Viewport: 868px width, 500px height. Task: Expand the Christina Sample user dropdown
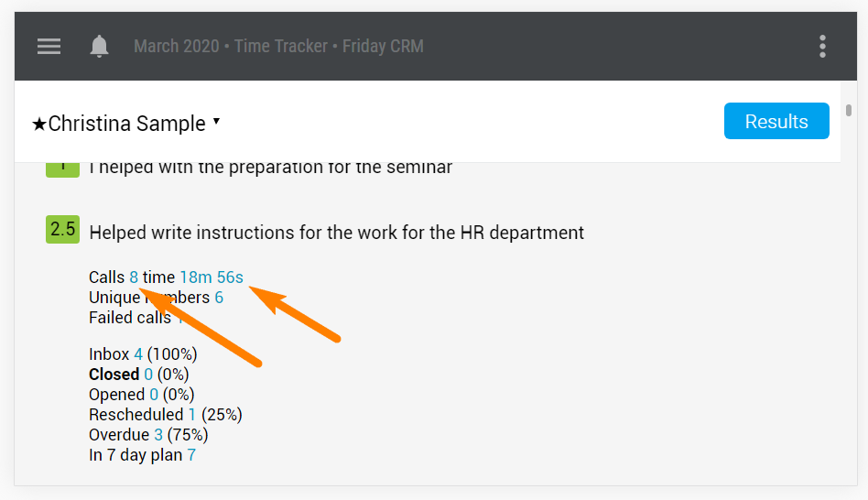(x=216, y=121)
